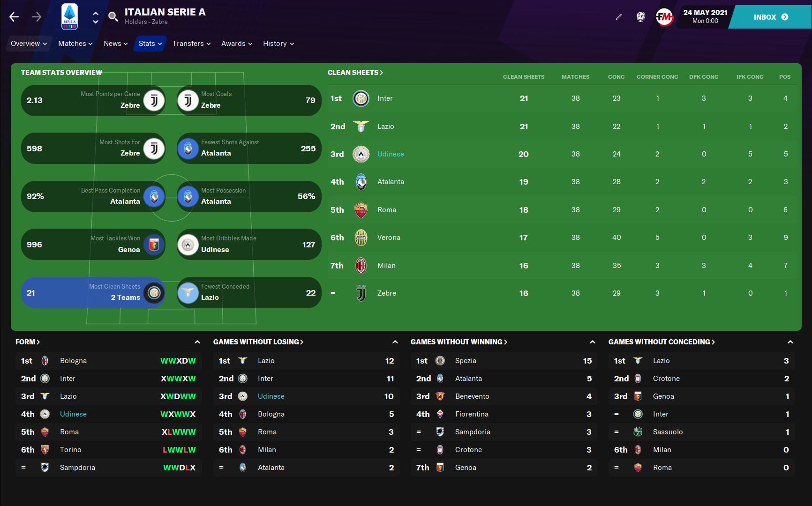The width and height of the screenshot is (812, 506).
Task: Collapse the Form panel
Action: point(197,342)
